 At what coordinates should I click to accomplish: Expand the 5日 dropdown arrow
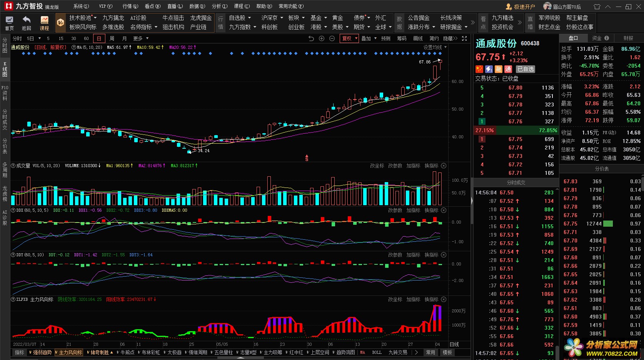point(40,38)
